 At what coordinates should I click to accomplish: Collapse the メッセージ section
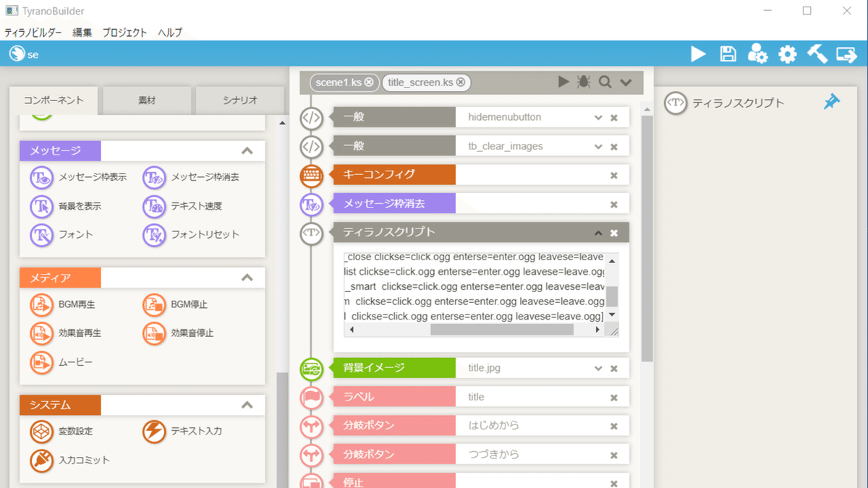pyautogui.click(x=247, y=151)
